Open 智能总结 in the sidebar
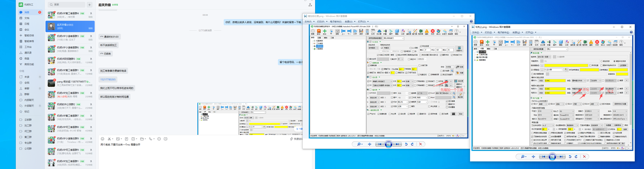 click(x=30, y=35)
